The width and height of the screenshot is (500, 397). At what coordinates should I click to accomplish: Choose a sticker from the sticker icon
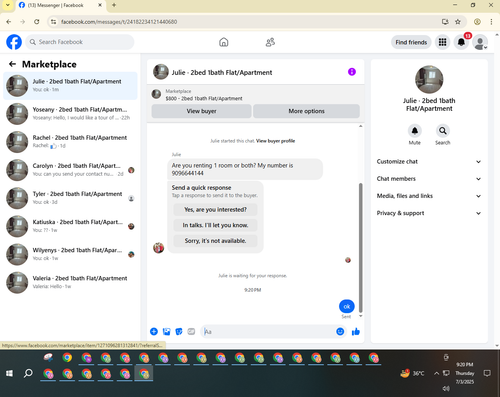(x=179, y=331)
